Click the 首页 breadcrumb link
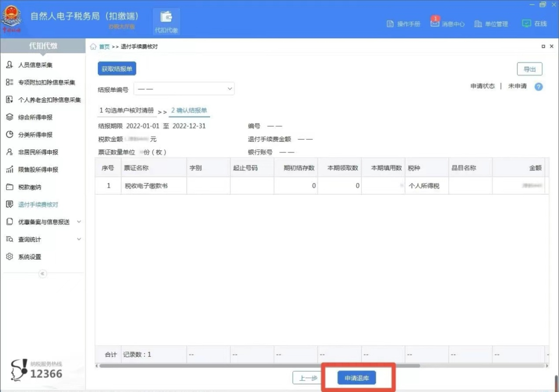This screenshot has width=559, height=392. [x=104, y=47]
